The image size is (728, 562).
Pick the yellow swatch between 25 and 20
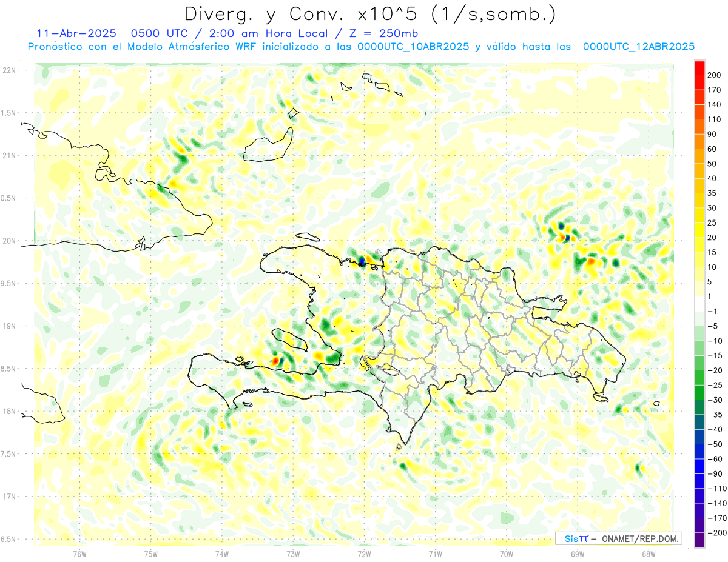click(x=699, y=230)
